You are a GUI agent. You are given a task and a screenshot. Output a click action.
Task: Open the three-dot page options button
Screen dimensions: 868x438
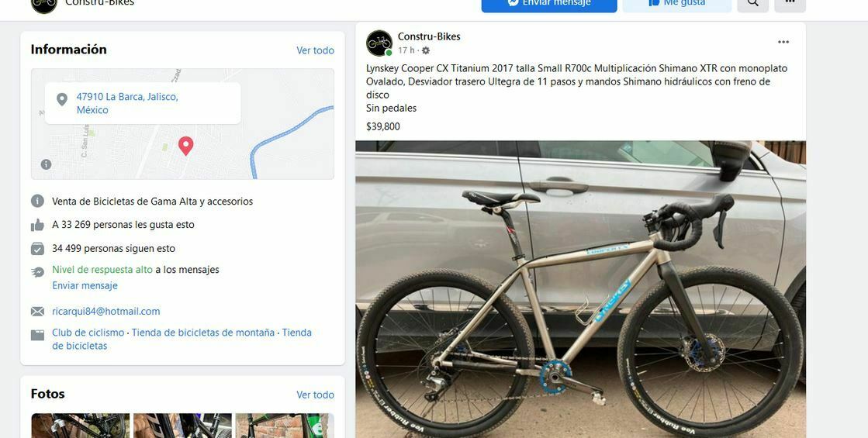[790, 3]
